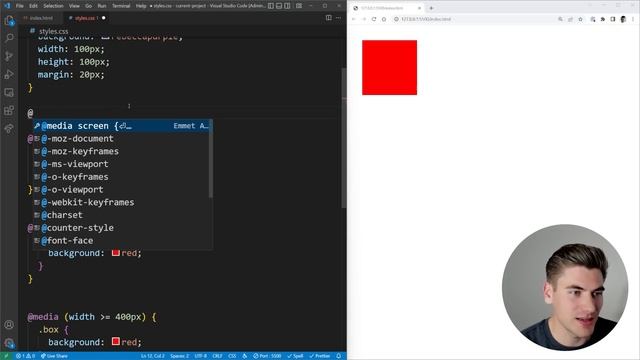Image resolution: width=640 pixels, height=360 pixels.
Task: Click the browser address bar URL
Action: (426, 19)
